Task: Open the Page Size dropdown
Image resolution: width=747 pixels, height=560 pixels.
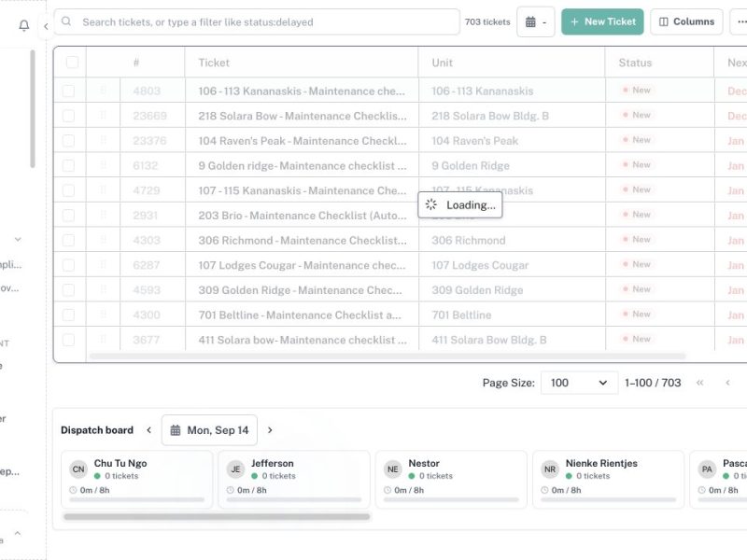Action: 579,383
